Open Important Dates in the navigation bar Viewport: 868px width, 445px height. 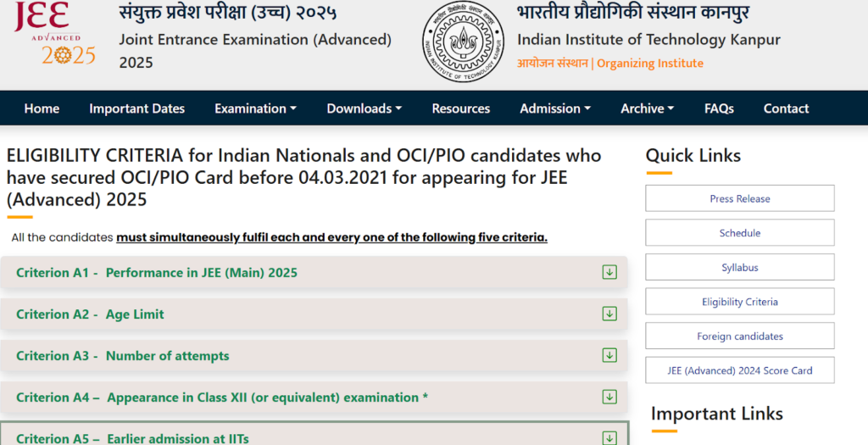(x=136, y=108)
